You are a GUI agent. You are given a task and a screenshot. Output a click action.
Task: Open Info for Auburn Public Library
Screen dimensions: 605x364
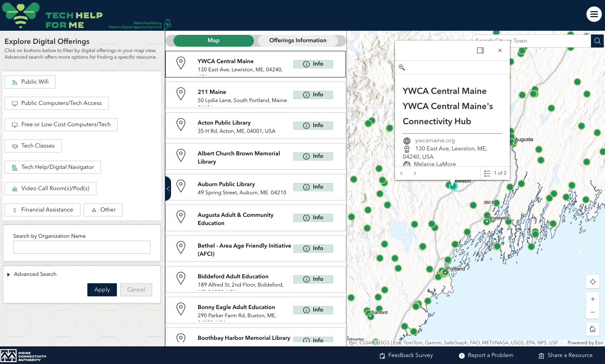pos(313,187)
